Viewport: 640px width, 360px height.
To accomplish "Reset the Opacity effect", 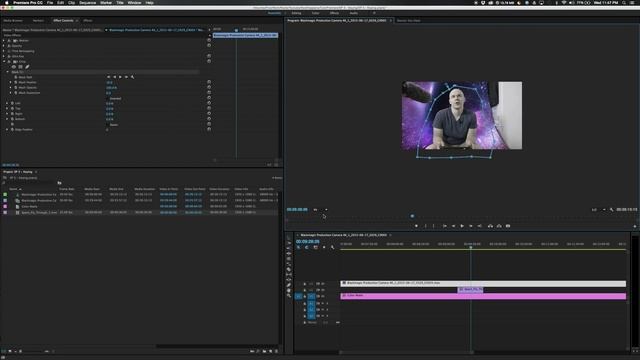I will pyautogui.click(x=209, y=45).
